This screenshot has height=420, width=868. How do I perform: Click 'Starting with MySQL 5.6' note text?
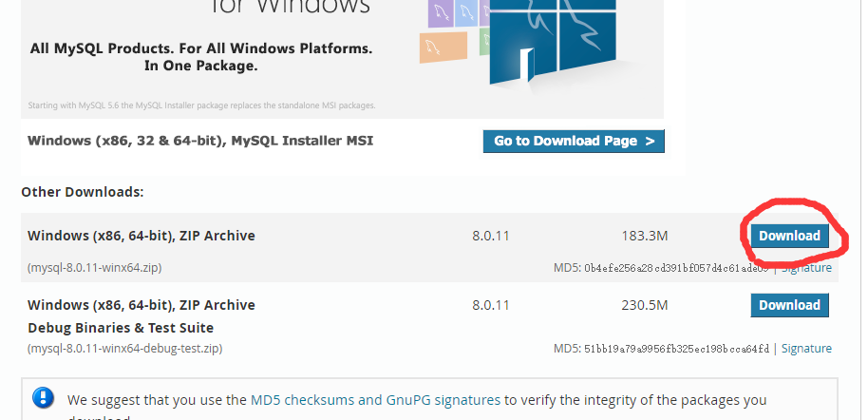click(201, 105)
